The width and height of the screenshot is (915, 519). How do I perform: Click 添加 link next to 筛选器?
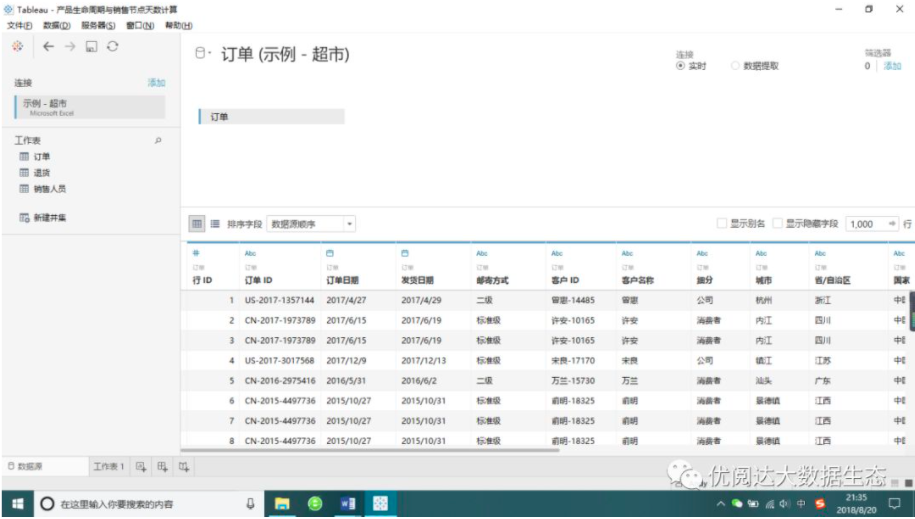892,66
